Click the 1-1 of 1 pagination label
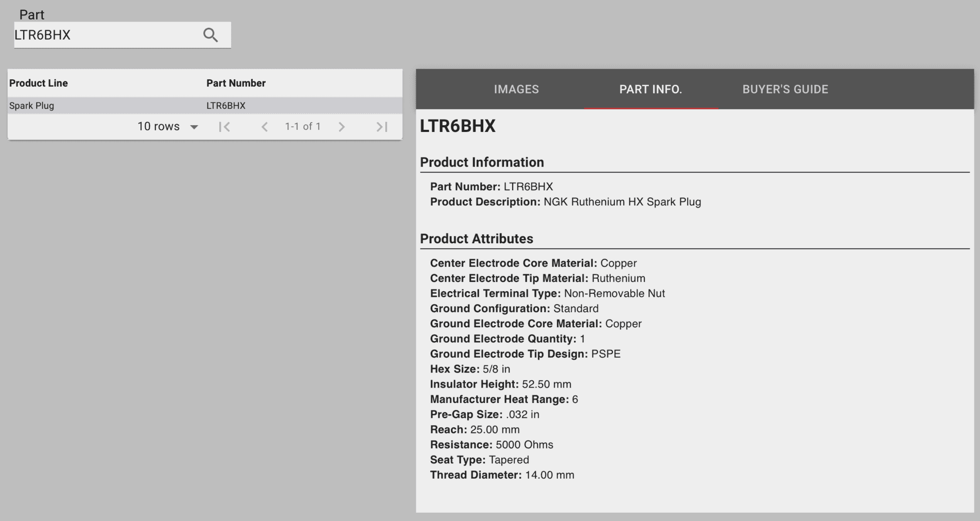Viewport: 980px width, 521px height. click(303, 126)
